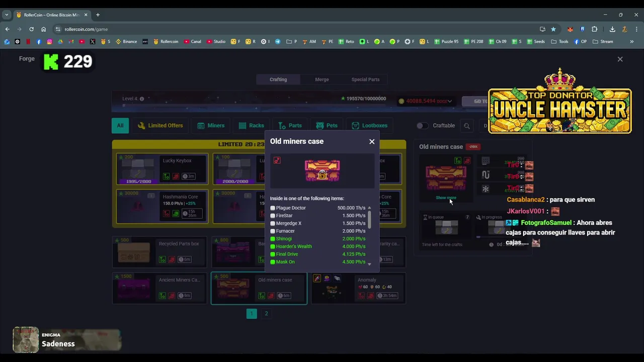Filter by Racks category
This screenshot has height=362, width=644.
pos(252,126)
